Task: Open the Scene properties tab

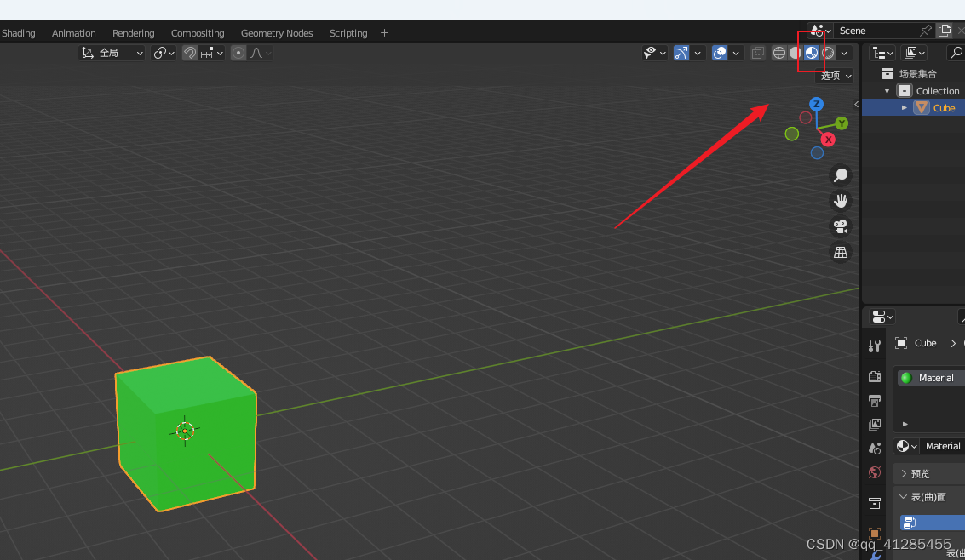Action: (x=875, y=449)
